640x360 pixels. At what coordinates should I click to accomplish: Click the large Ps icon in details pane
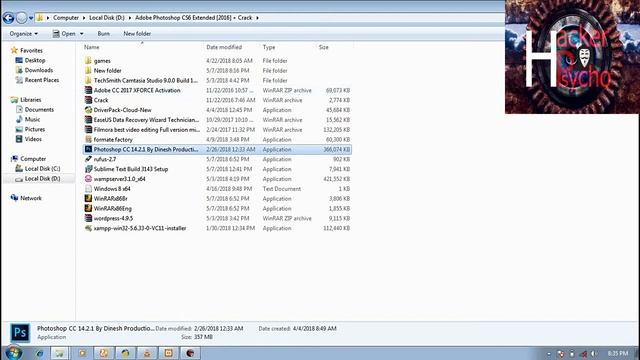(x=20, y=333)
